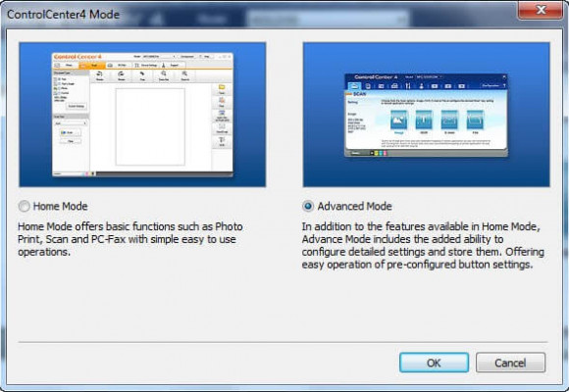Click the scan size dropdown in Home preview
Image resolution: width=569 pixels, height=392 pixels.
pyautogui.click(x=71, y=123)
